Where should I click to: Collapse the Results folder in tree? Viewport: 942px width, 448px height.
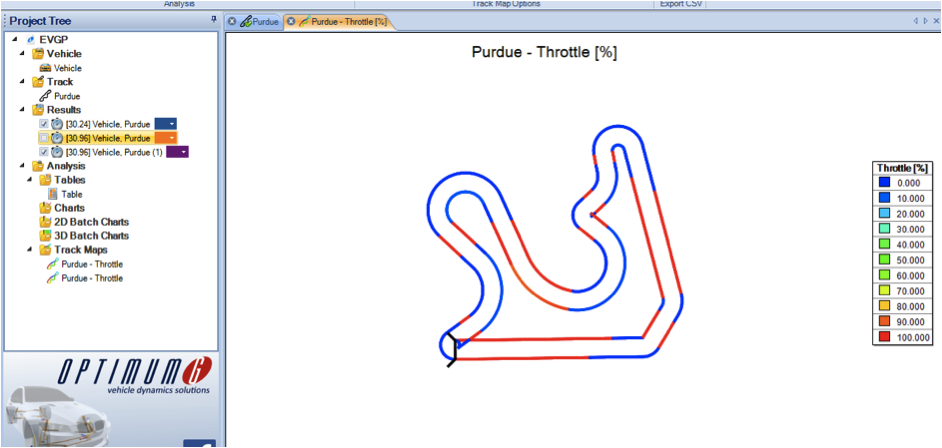pyautogui.click(x=22, y=110)
